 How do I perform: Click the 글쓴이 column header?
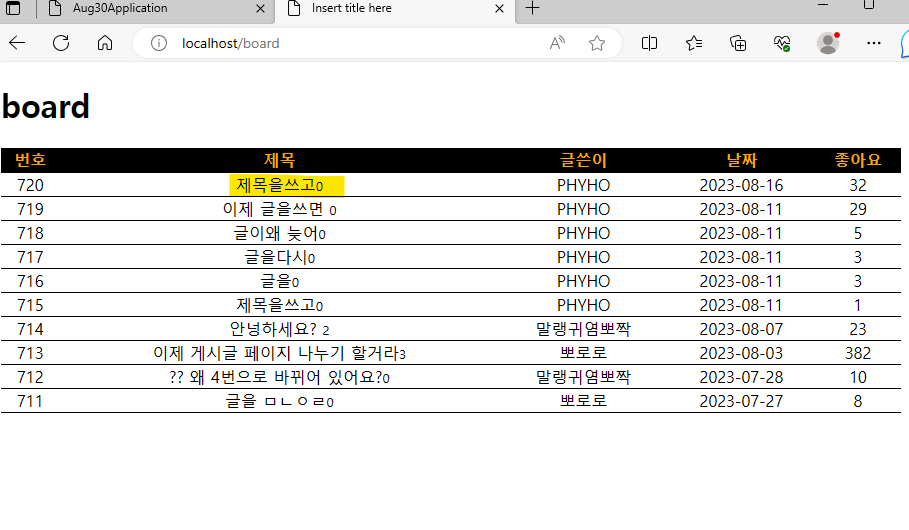click(583, 160)
